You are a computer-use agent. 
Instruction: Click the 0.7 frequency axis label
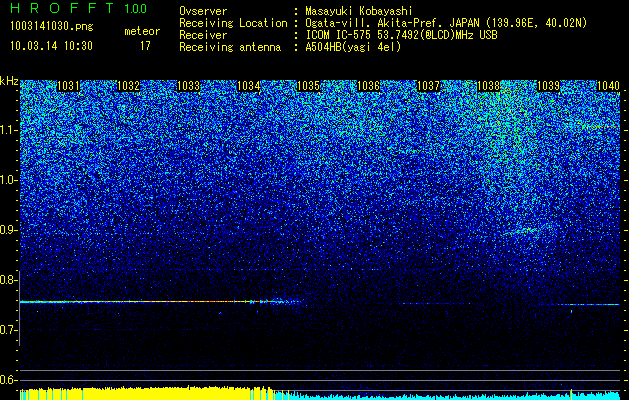[9, 330]
